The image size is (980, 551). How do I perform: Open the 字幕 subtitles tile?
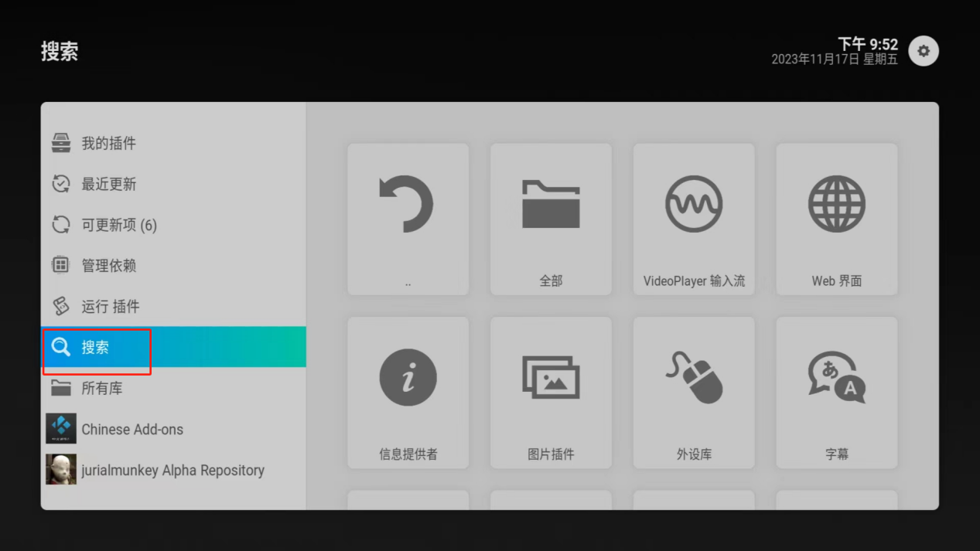click(x=836, y=392)
